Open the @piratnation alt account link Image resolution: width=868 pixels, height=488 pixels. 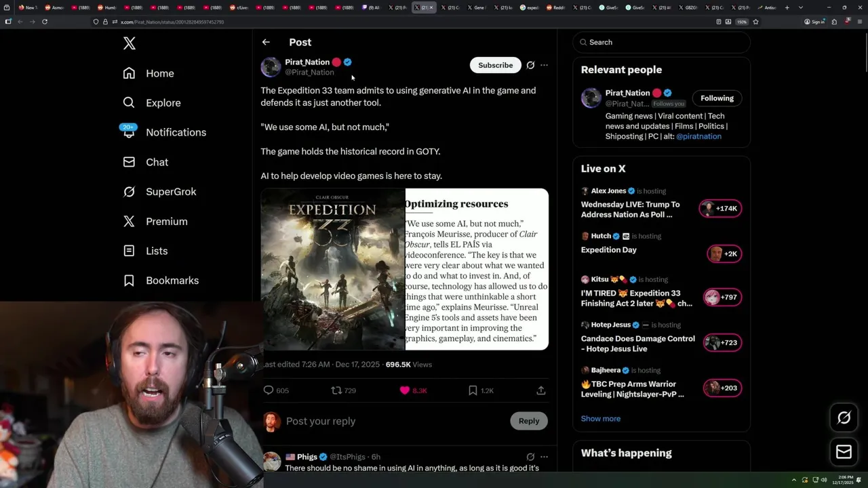698,136
